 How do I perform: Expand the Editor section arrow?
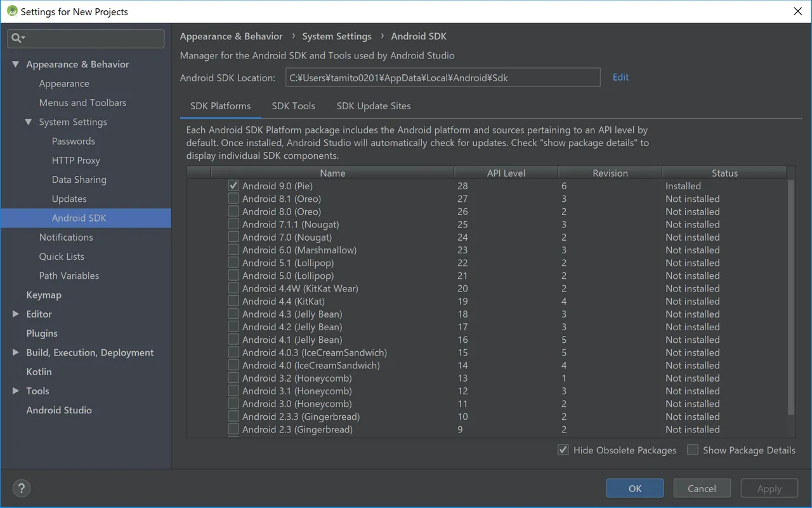(16, 314)
